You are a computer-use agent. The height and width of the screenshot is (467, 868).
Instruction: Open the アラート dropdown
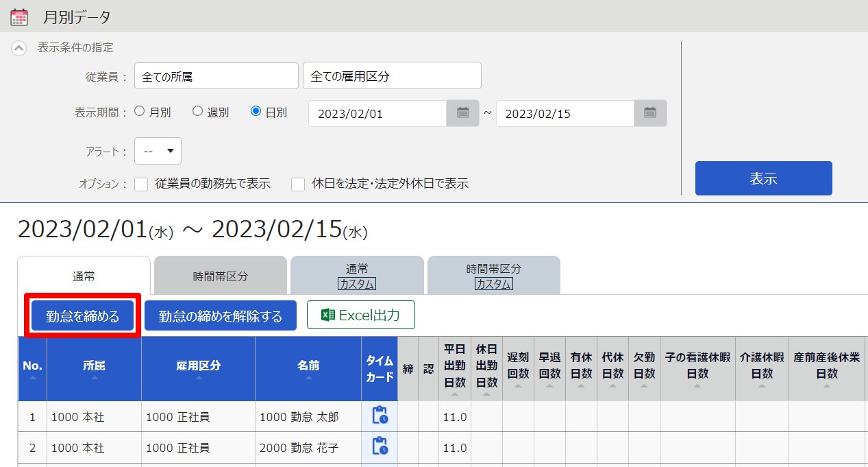pos(158,151)
